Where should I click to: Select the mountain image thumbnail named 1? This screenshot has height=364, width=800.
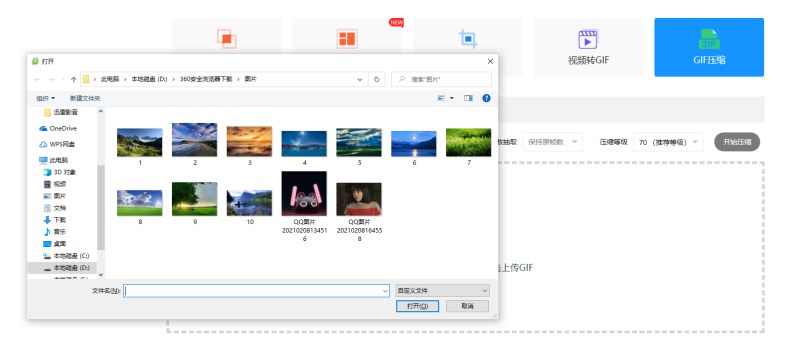[140, 142]
